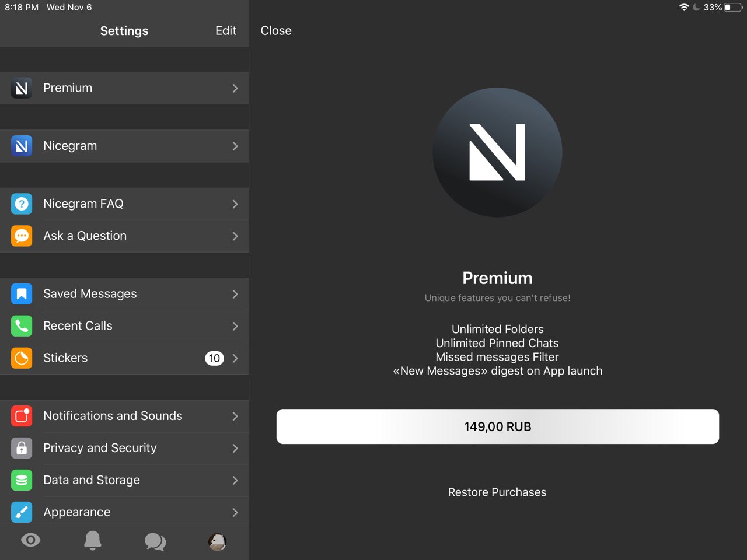Select Saved Messages label
This screenshot has width=747, height=560.
tap(90, 293)
